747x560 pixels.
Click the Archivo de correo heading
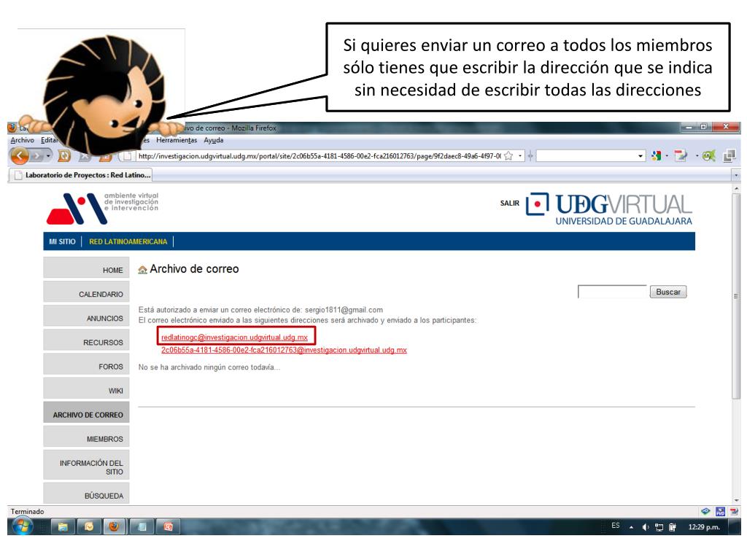coord(194,269)
